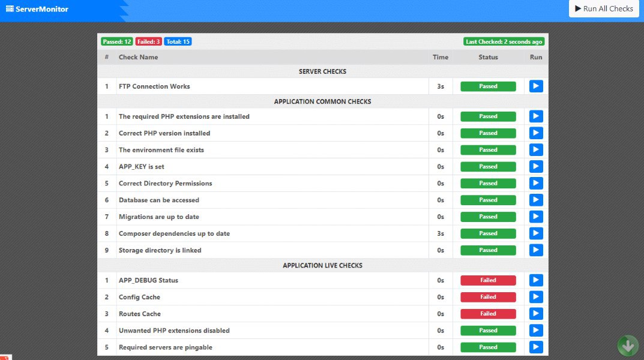Click the Check Name column header
The width and height of the screenshot is (644, 360).
pyautogui.click(x=139, y=57)
